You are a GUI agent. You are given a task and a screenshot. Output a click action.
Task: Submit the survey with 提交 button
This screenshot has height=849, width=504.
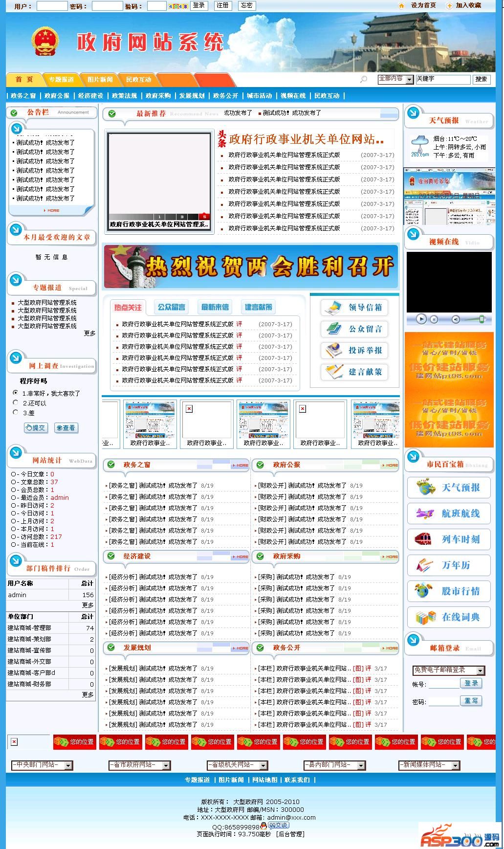pos(36,428)
